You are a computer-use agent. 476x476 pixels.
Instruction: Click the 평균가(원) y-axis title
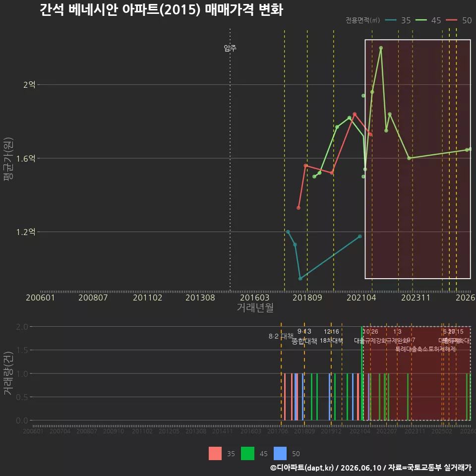tap(8, 159)
